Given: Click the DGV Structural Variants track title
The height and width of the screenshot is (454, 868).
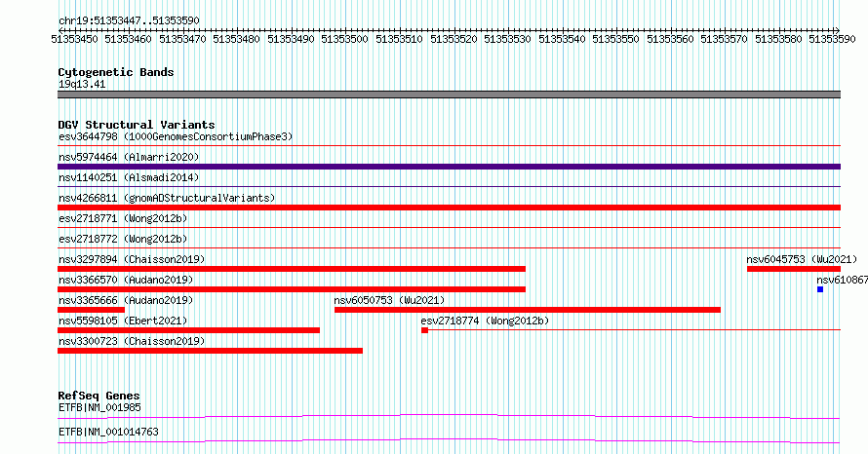Looking at the screenshot, I should coord(137,125).
